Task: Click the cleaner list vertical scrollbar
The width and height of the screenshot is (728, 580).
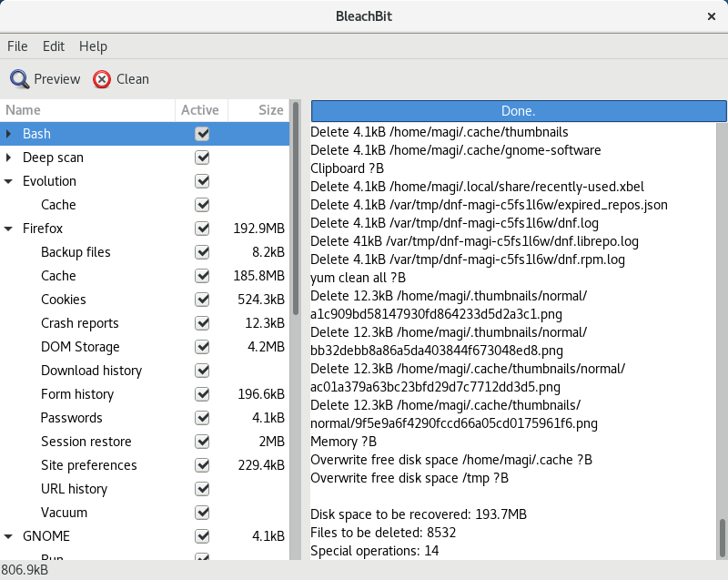Action: (x=296, y=209)
